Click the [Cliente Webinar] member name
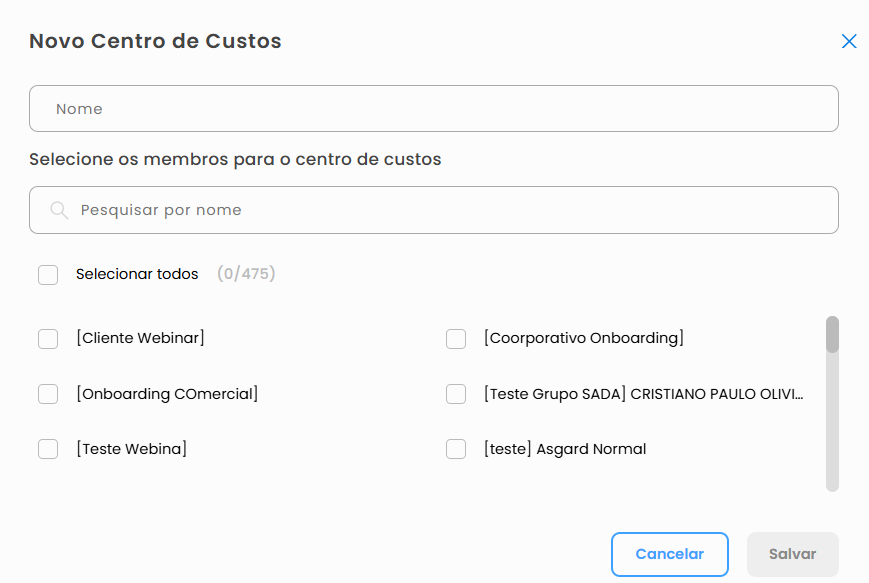Screen dimensions: 869x583 [x=140, y=338]
